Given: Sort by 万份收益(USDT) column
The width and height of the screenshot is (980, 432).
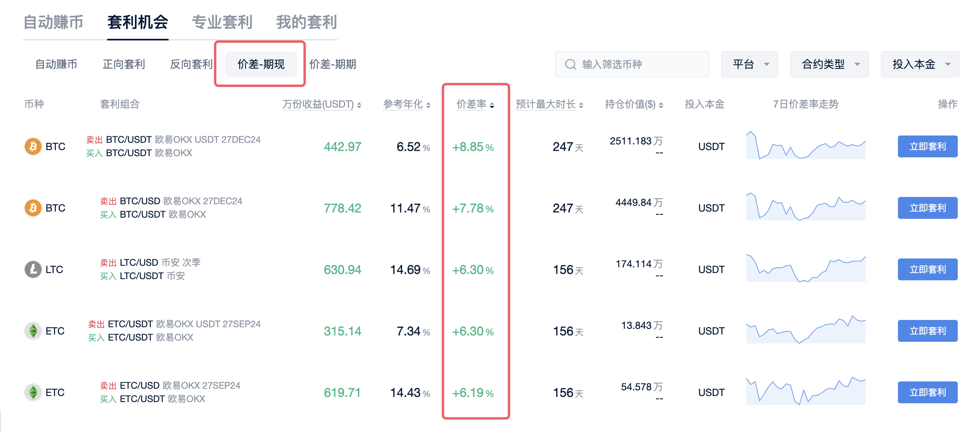Looking at the screenshot, I should click(322, 104).
